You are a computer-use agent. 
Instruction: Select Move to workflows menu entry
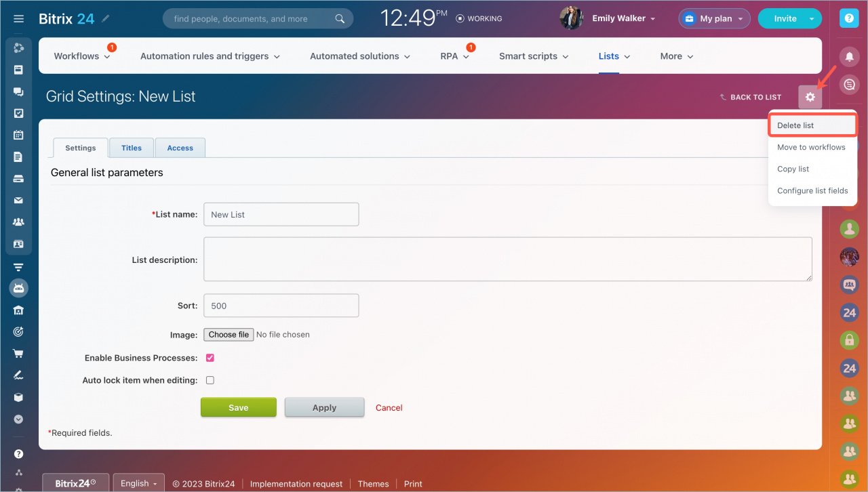812,147
